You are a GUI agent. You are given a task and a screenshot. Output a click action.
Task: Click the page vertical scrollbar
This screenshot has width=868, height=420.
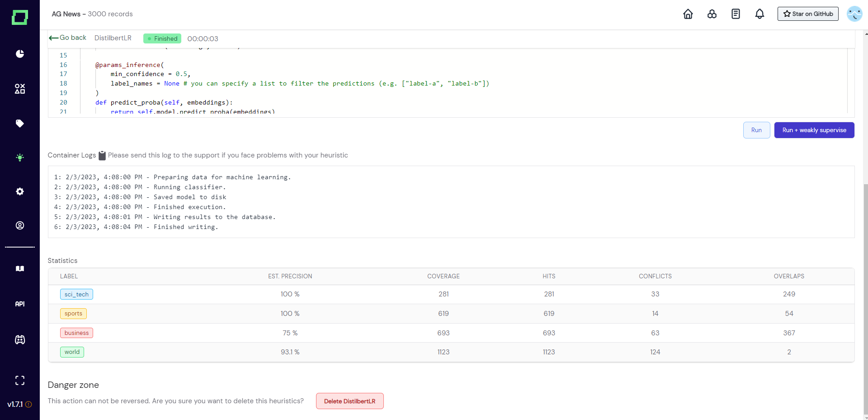pos(865,299)
